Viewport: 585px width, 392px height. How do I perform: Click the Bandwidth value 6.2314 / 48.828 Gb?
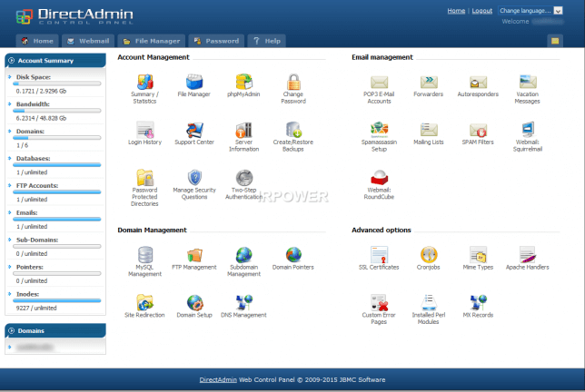coord(41,118)
